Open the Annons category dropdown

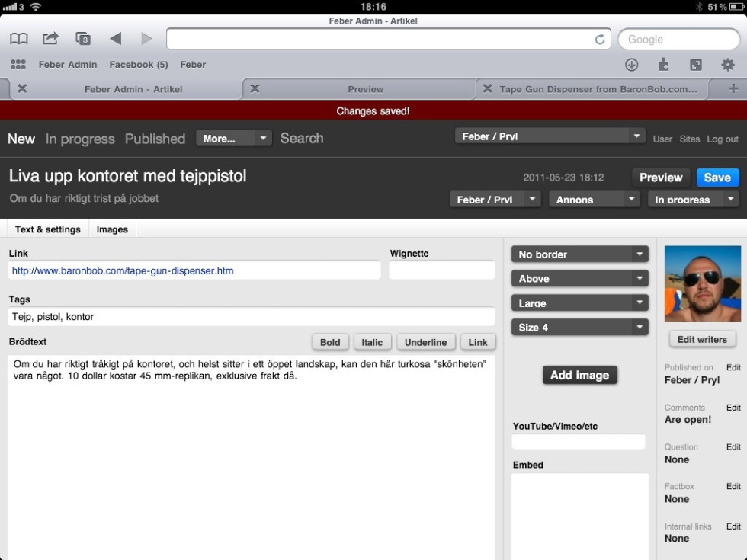point(594,200)
